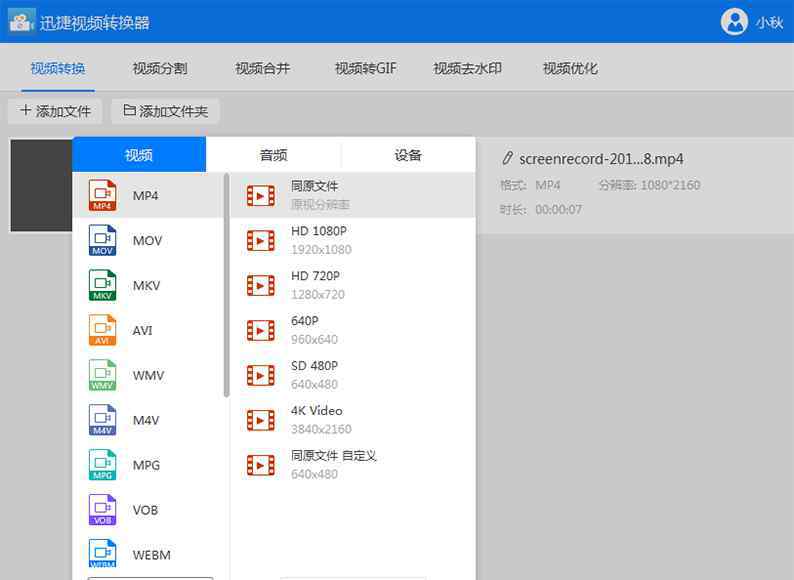Click film icon beside HD 720P
Image resolution: width=794 pixels, height=580 pixels.
261,285
